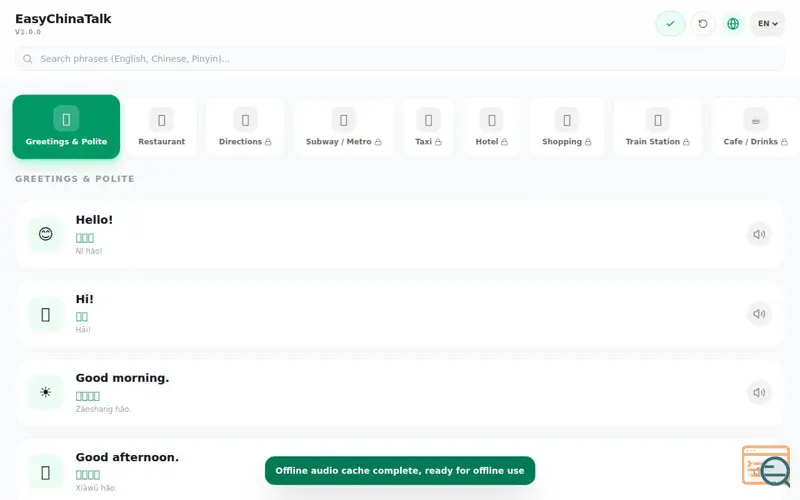Click the Xiàwǔ hǎo pinyin text
The height and width of the screenshot is (500, 800).
point(96,488)
